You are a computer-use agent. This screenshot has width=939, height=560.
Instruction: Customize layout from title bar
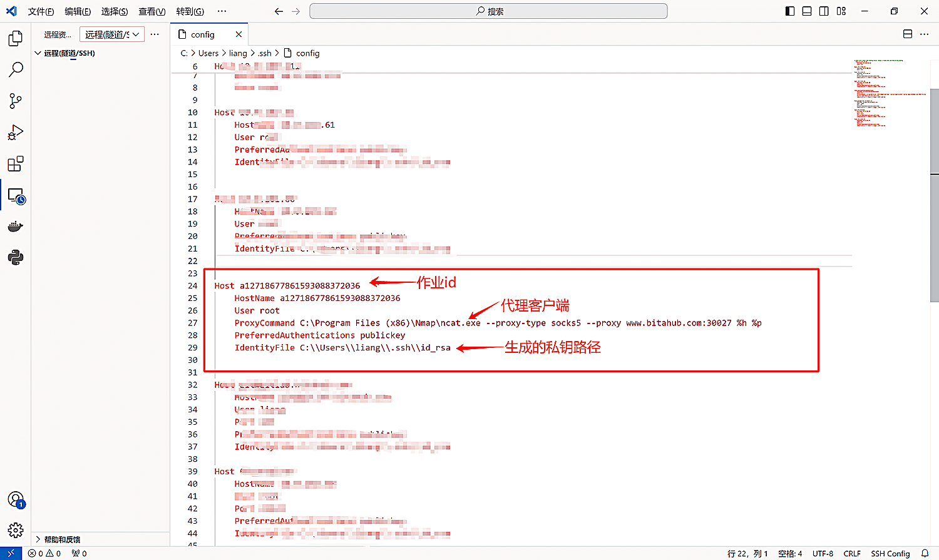(x=841, y=11)
